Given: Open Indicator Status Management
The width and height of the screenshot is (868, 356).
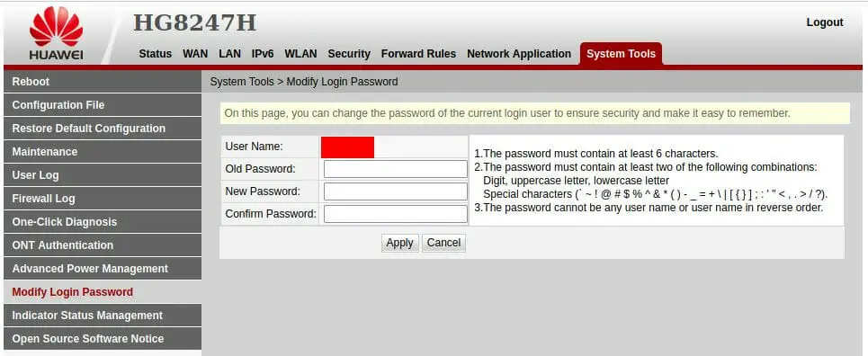Looking at the screenshot, I should tap(103, 315).
